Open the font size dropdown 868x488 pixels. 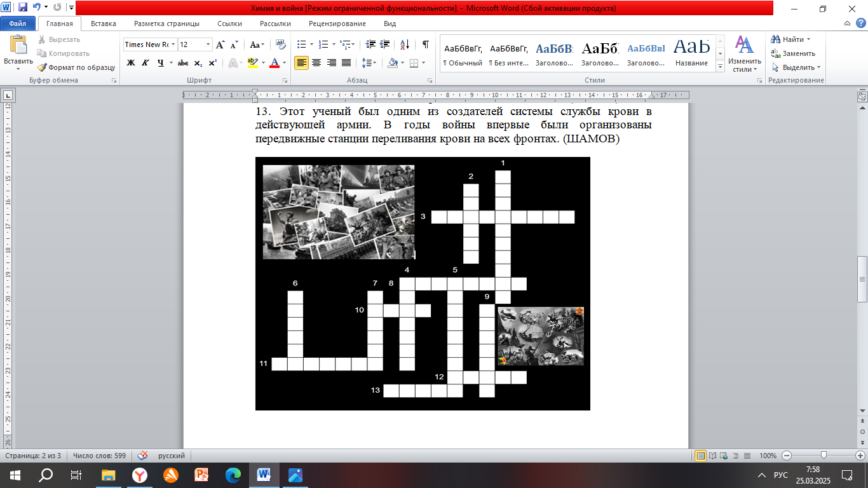207,44
